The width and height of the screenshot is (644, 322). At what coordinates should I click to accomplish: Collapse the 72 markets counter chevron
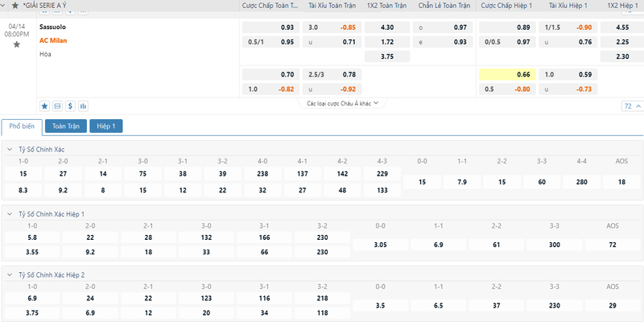[x=632, y=106]
